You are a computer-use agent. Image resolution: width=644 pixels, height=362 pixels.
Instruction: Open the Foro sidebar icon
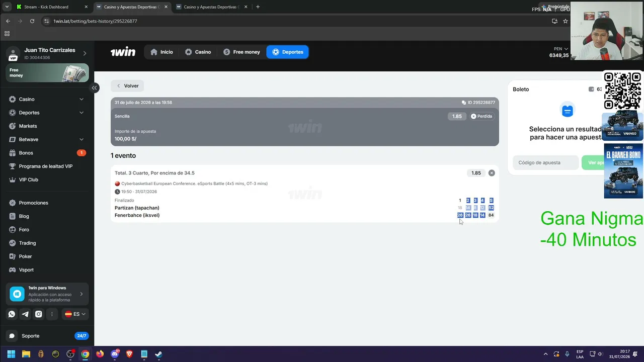coord(13,230)
